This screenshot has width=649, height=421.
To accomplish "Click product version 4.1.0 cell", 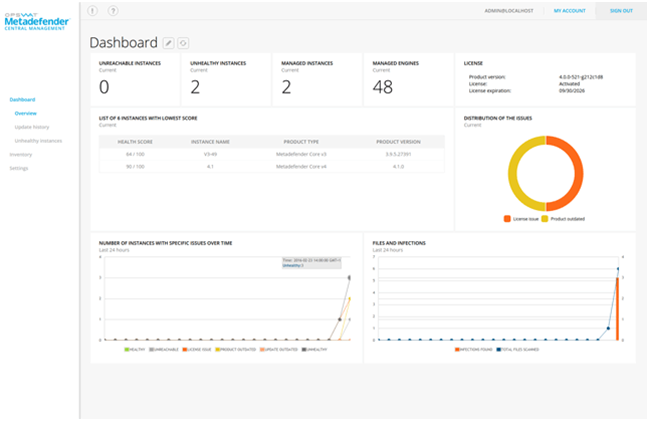I will coord(398,167).
